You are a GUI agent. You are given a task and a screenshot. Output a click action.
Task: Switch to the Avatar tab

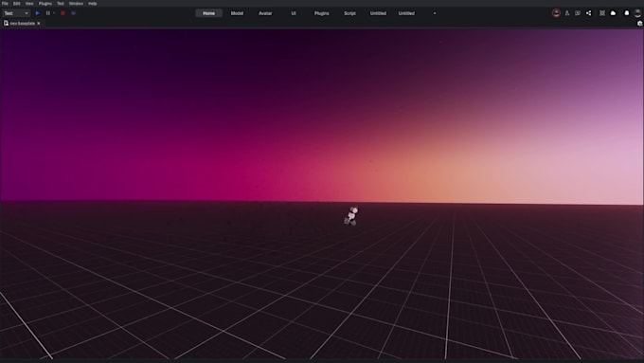(x=265, y=13)
